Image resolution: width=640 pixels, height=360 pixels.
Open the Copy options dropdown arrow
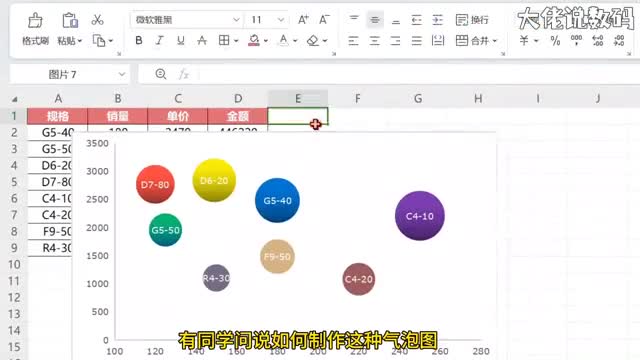(111, 41)
